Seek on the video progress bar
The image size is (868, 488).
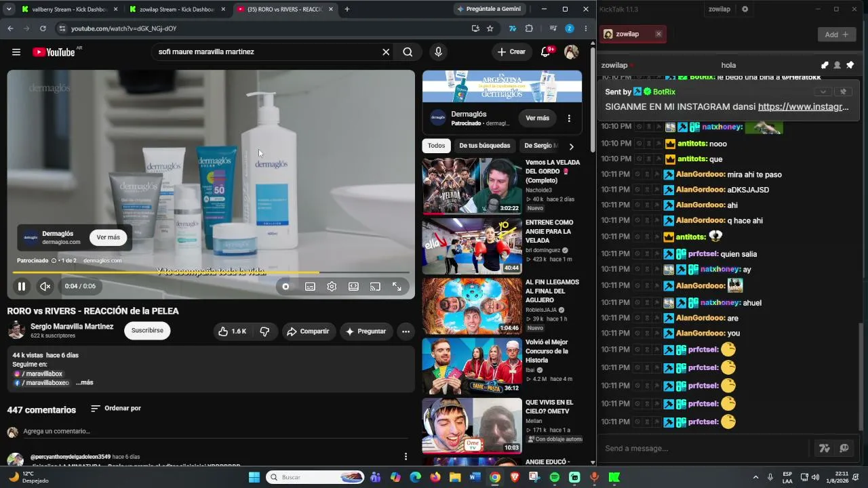click(211, 272)
